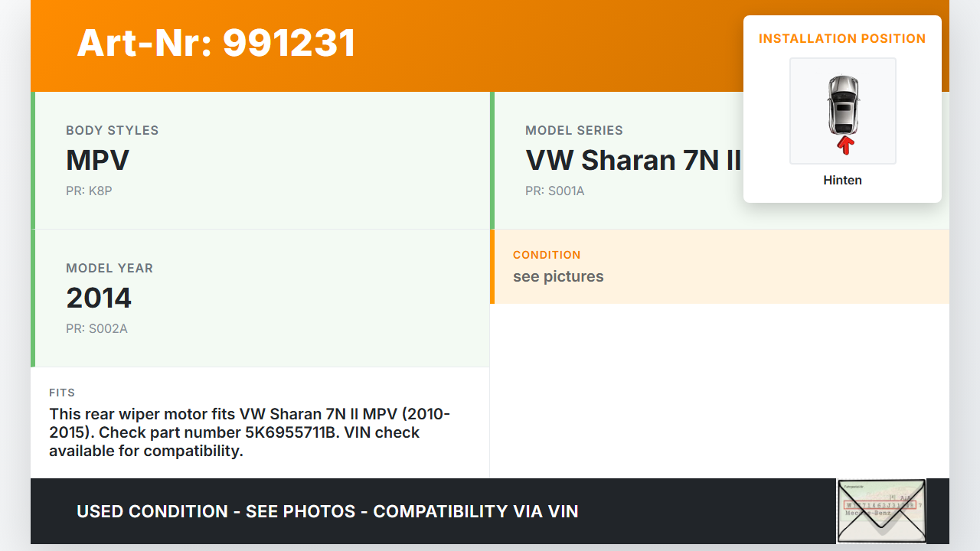Screen dimensions: 980x551
Task: Click the Condition see pictures box
Action: pyautogui.click(x=720, y=266)
